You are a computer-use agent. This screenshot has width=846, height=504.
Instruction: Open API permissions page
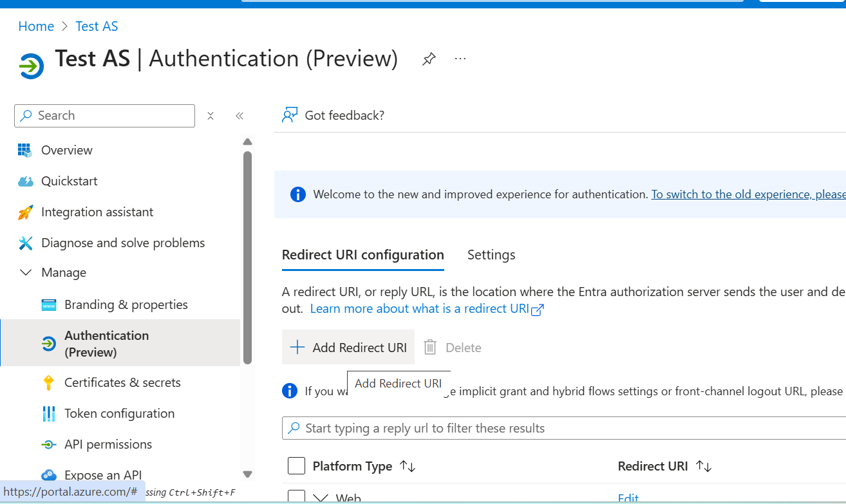click(108, 444)
